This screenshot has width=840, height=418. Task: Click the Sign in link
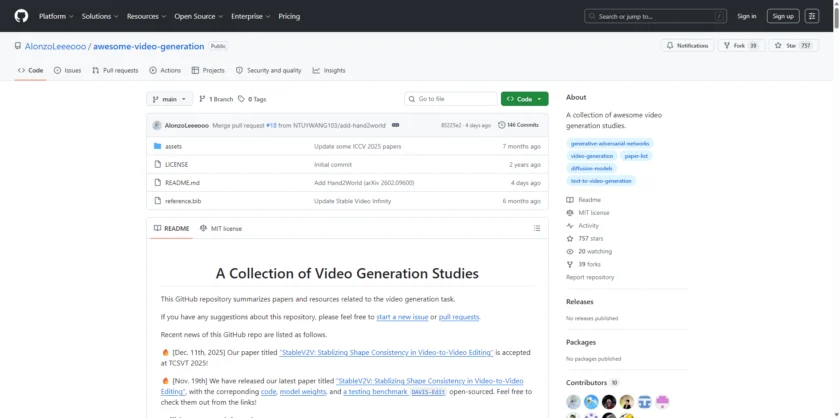click(746, 17)
